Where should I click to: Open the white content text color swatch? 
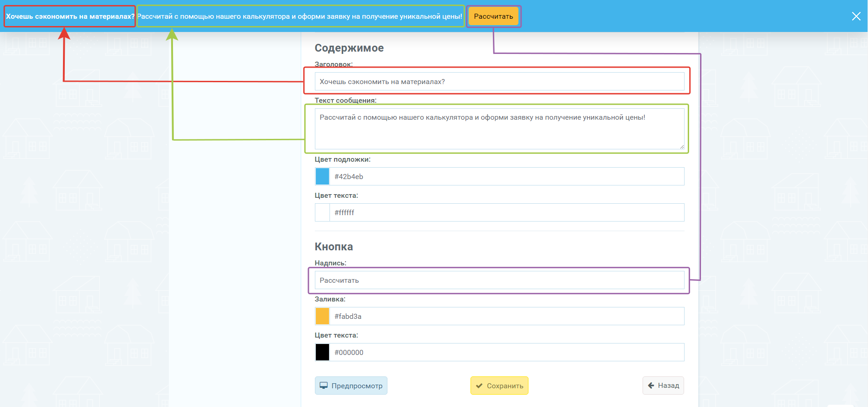tap(322, 212)
